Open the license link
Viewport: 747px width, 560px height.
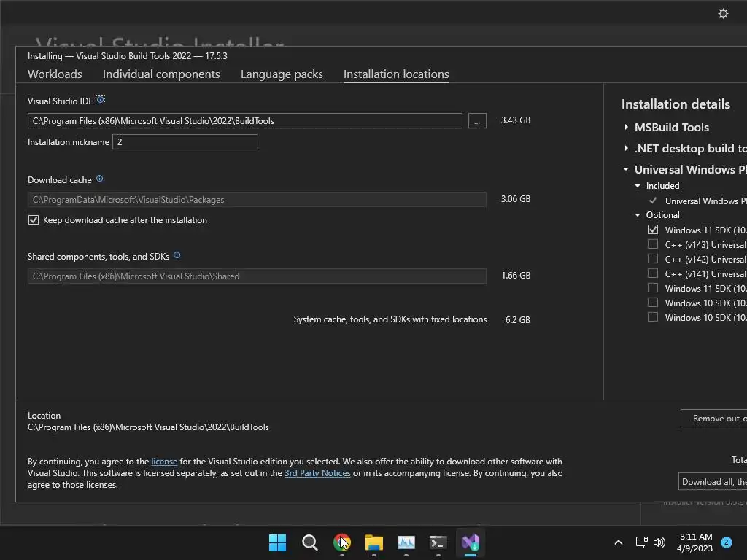[x=164, y=462]
